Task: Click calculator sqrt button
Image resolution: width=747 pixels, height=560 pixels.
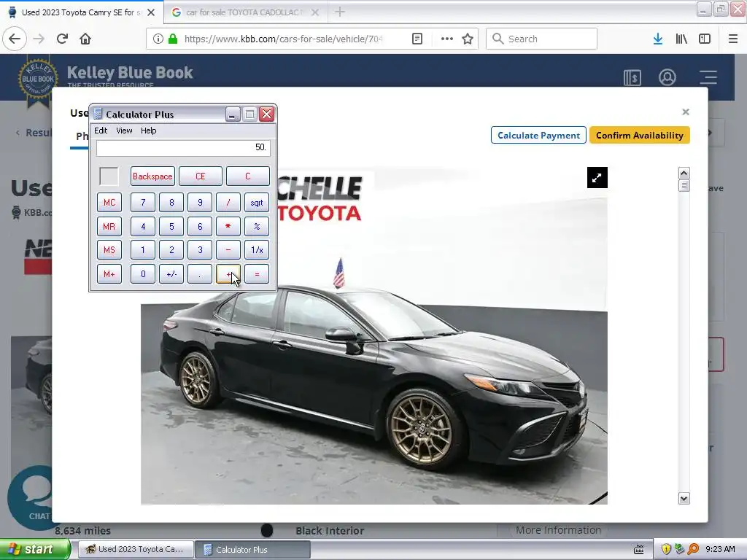Action: pos(257,203)
